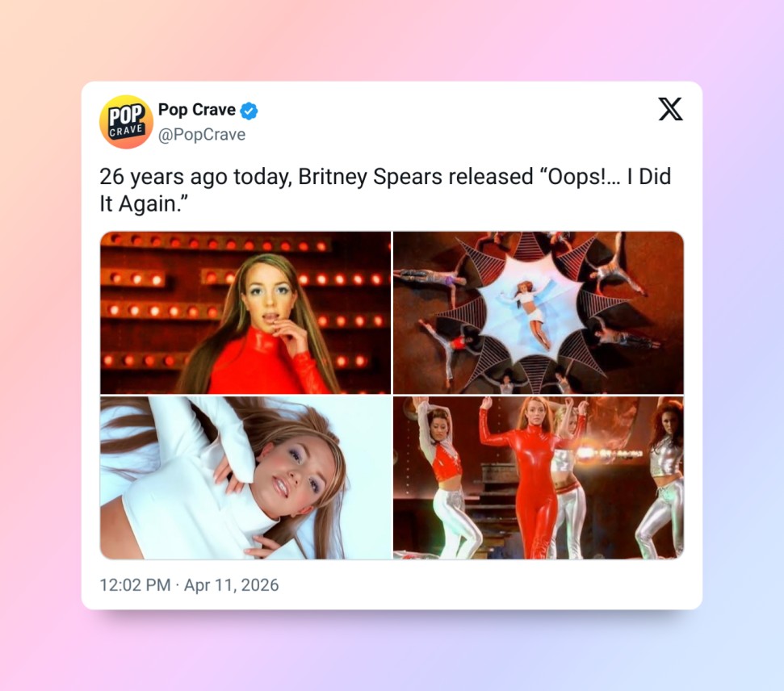The height and width of the screenshot is (691, 784).
Task: Open the white outfit lying-down photo
Action: tap(245, 478)
